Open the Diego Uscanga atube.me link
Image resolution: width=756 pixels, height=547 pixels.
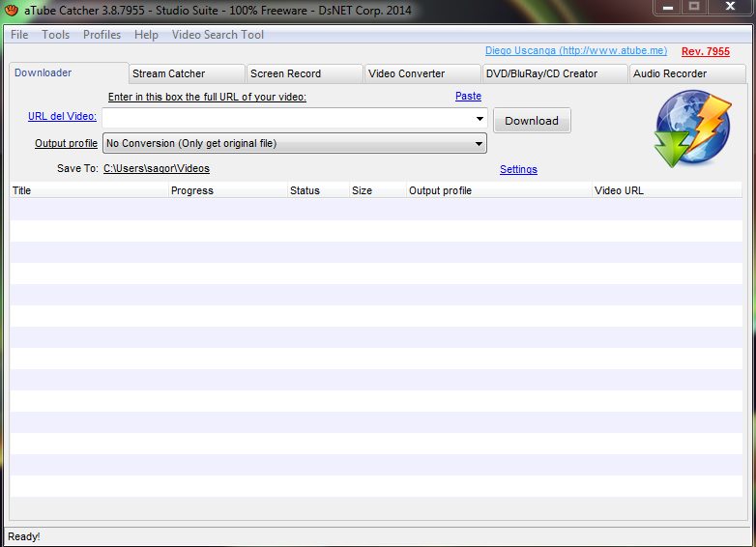coord(576,50)
